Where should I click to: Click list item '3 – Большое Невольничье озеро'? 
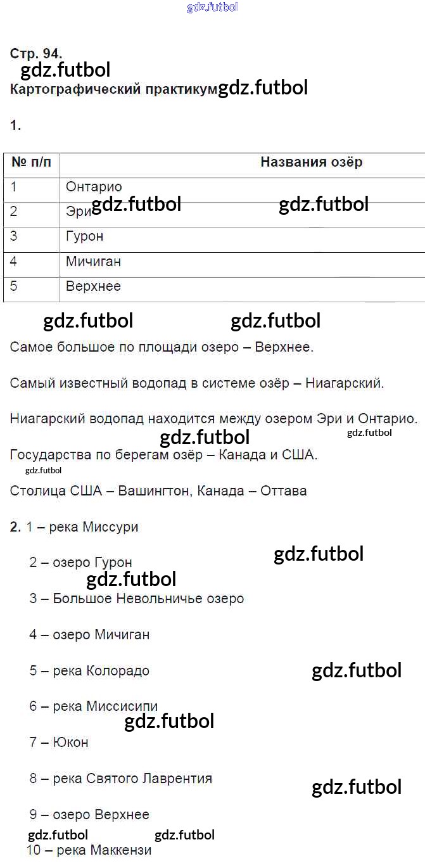pos(136,598)
